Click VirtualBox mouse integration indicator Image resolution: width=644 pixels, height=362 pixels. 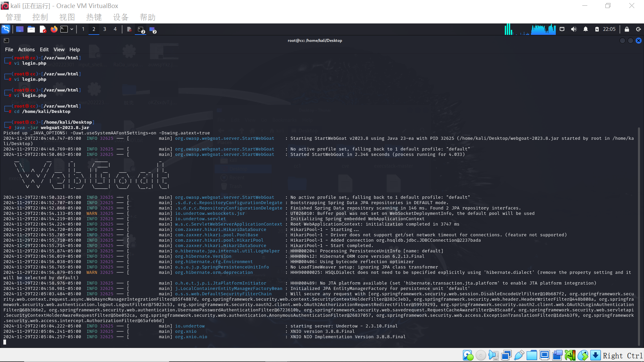583,355
